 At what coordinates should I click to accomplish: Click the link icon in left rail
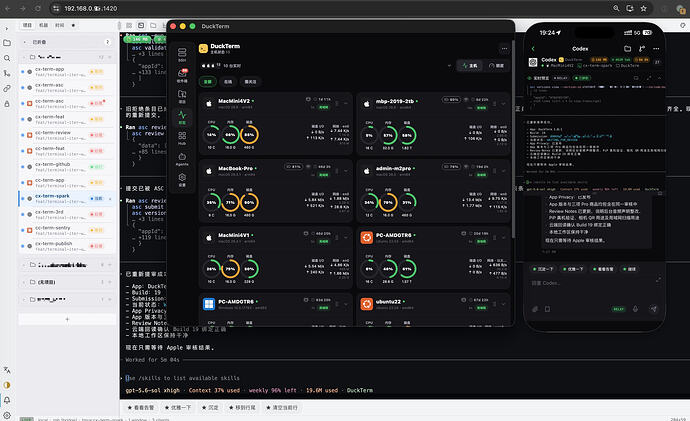[x=7, y=88]
